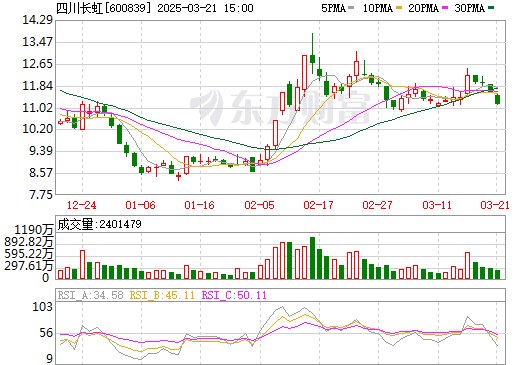
Task: Click date axis label 03-11
Action: [x=437, y=205]
